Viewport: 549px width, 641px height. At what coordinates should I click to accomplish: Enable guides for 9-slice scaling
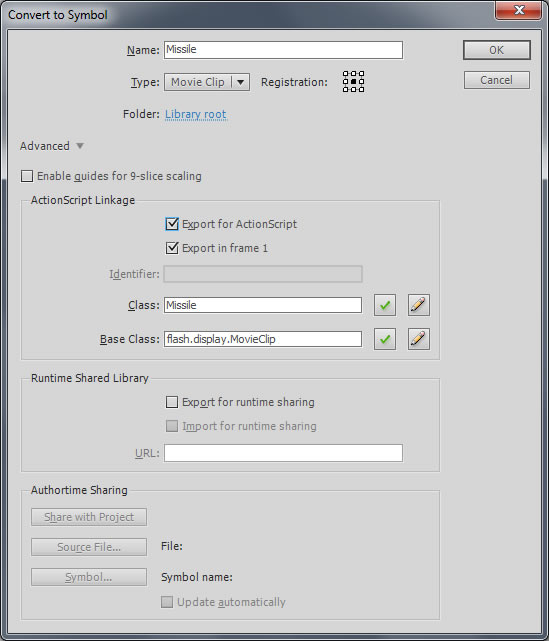click(x=27, y=176)
